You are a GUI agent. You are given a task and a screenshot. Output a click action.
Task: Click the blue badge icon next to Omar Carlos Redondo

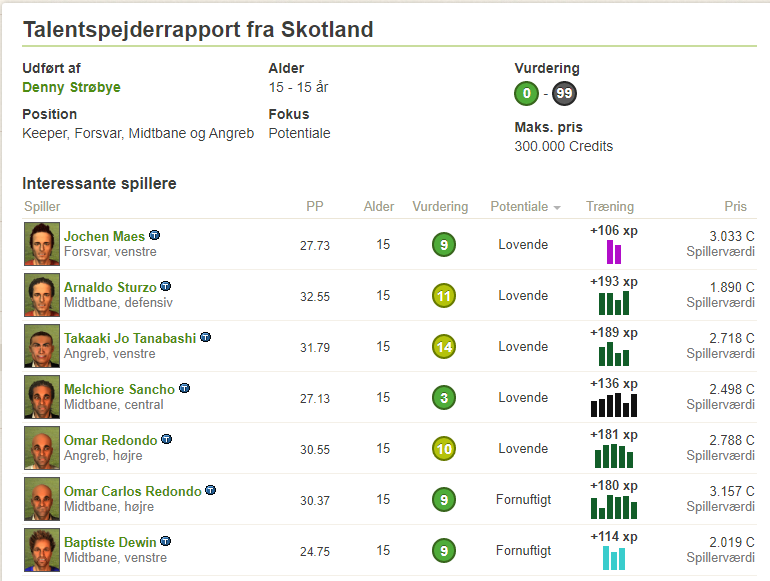[210, 490]
